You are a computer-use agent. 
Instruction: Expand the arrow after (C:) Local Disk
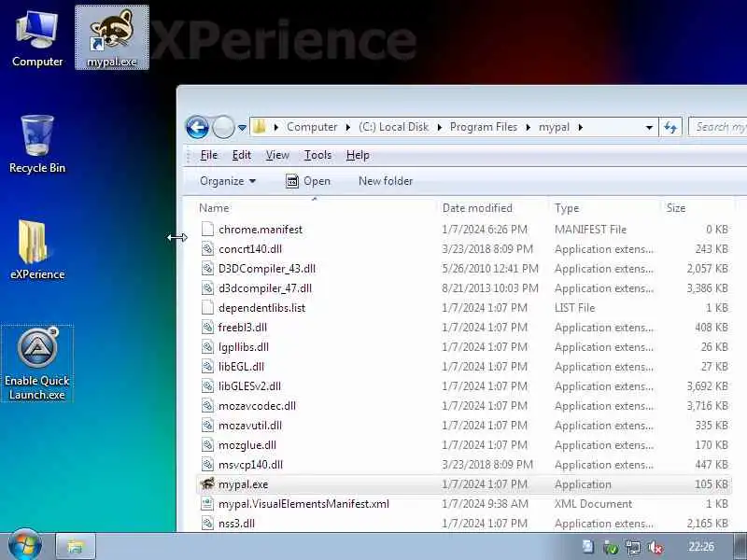coord(439,127)
